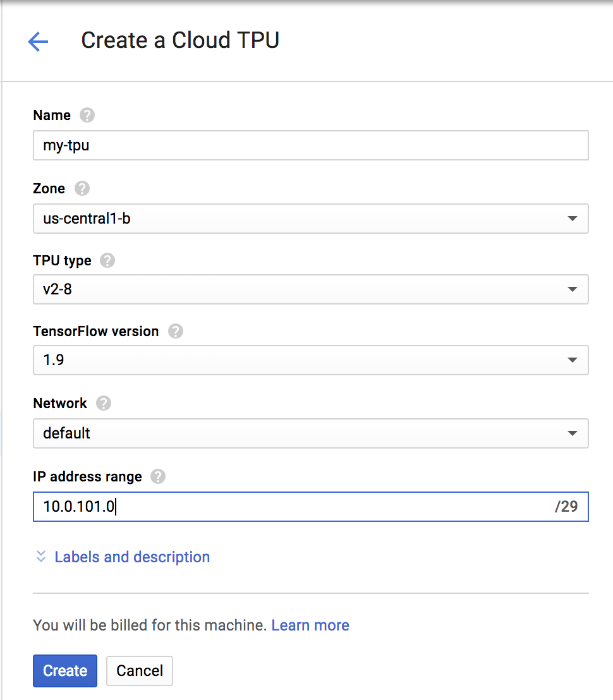Click help icon beside TPU type

108,260
